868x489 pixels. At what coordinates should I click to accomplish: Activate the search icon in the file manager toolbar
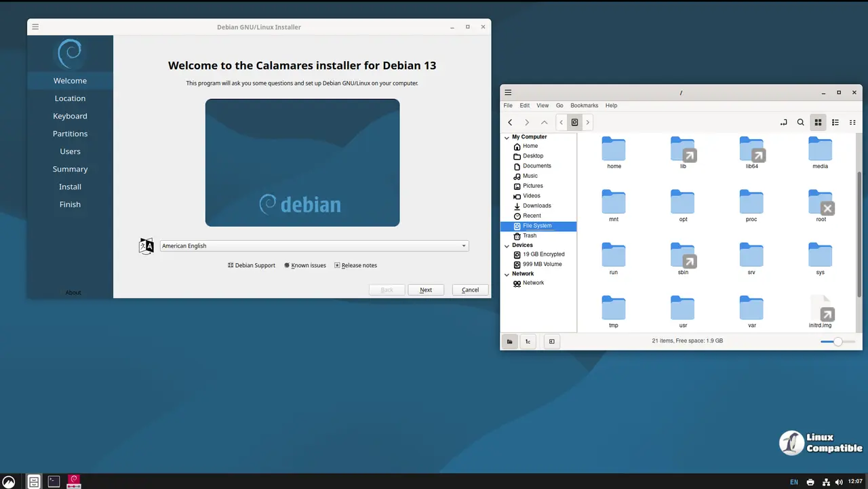tap(801, 122)
